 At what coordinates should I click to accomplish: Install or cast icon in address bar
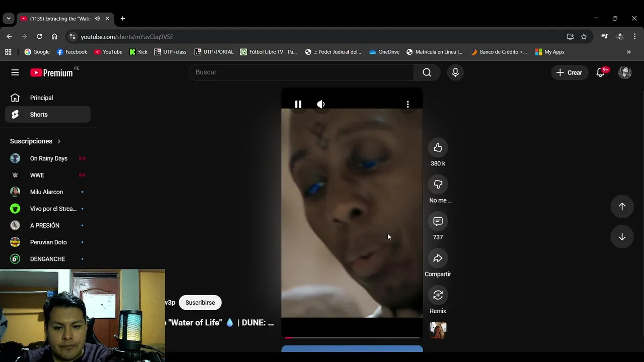[570, 37]
